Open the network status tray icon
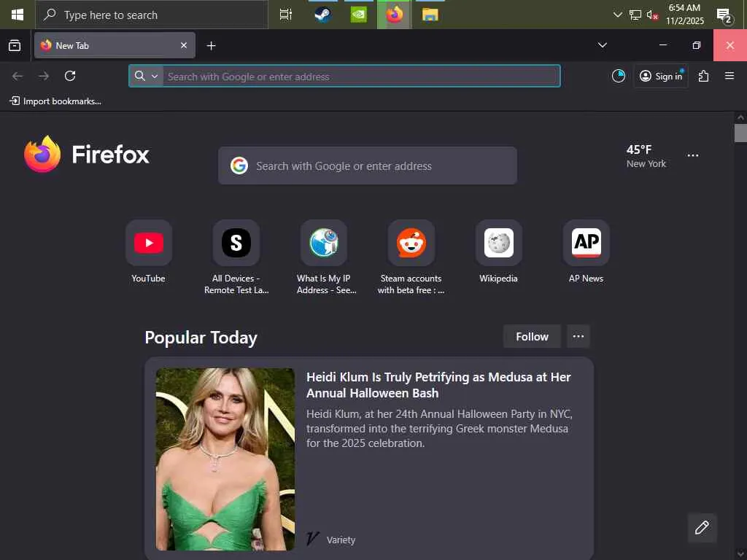Viewport: 747px width, 560px height. point(635,15)
